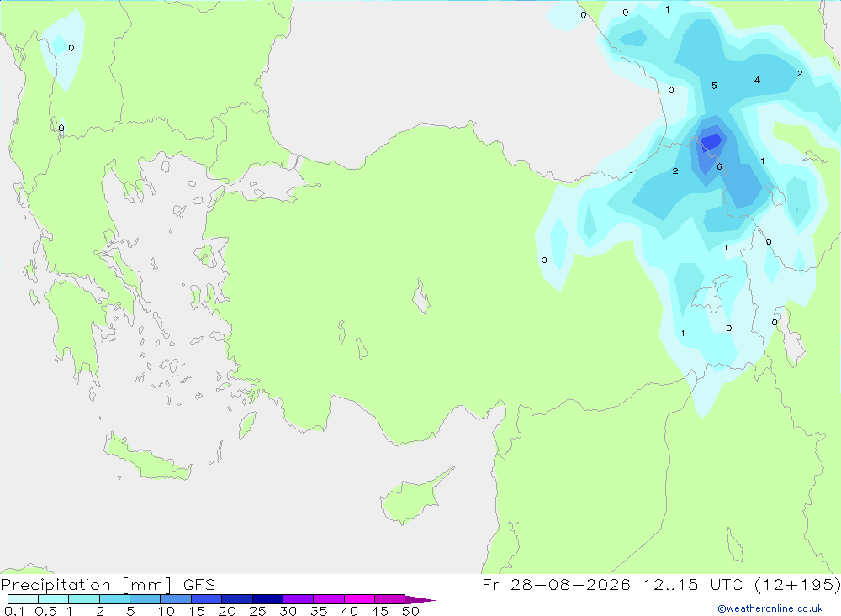841x616 pixels.
Task: Click the island of Crete
Action: [x=147, y=457]
